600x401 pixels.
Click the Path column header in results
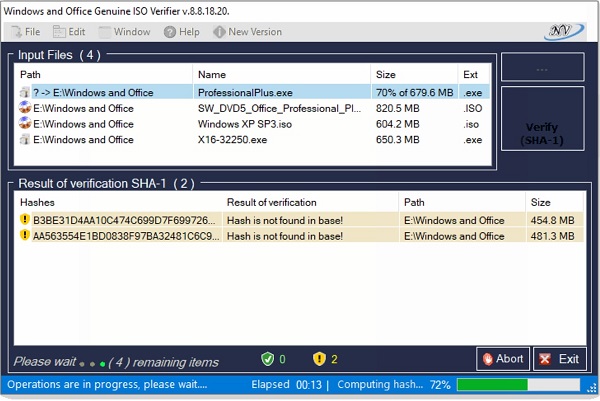(462, 202)
